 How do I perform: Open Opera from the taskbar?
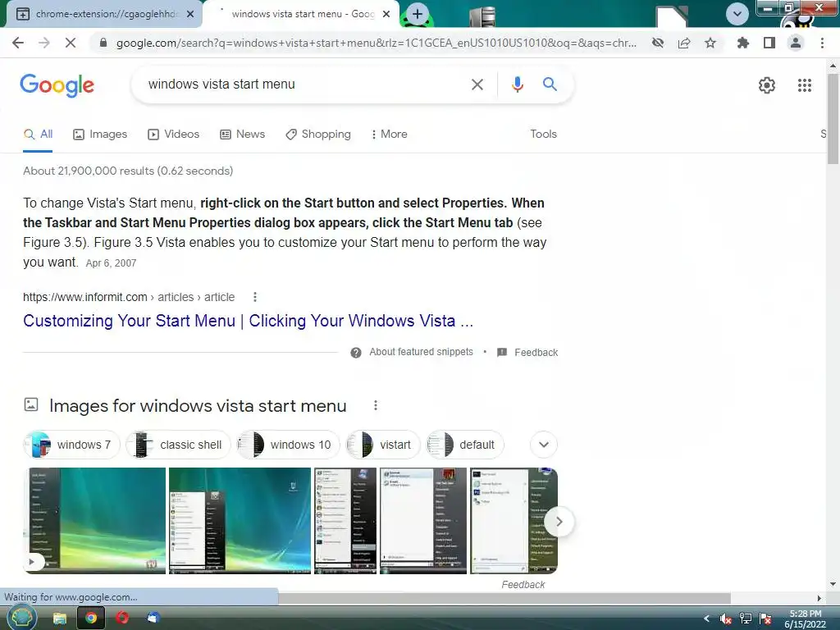122,619
